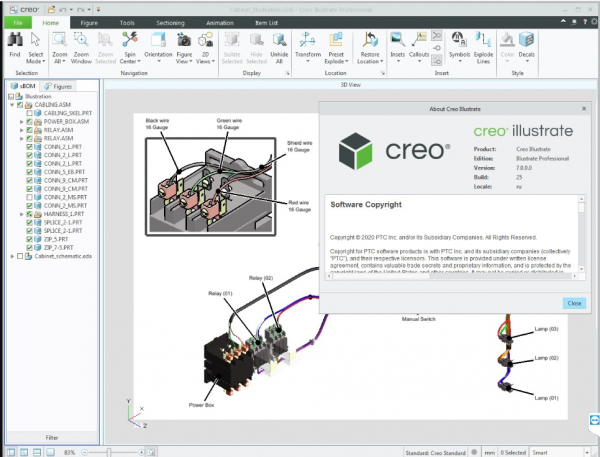This screenshot has width=600, height=457.
Task: Check the CABLING_SKEL.PRT checkbox
Action: click(29, 113)
